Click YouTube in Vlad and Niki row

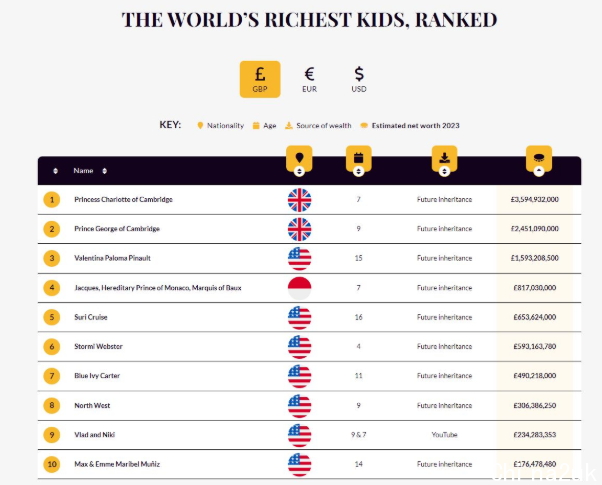point(444,435)
